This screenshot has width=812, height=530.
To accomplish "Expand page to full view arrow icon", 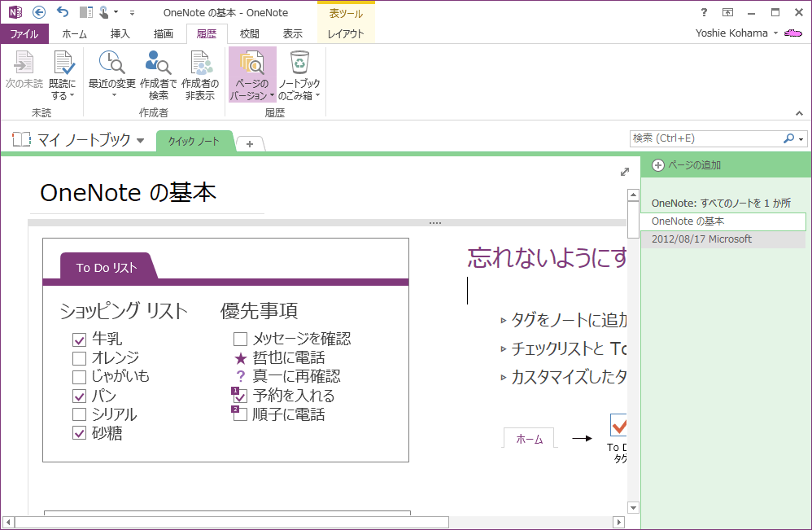I will click(625, 172).
